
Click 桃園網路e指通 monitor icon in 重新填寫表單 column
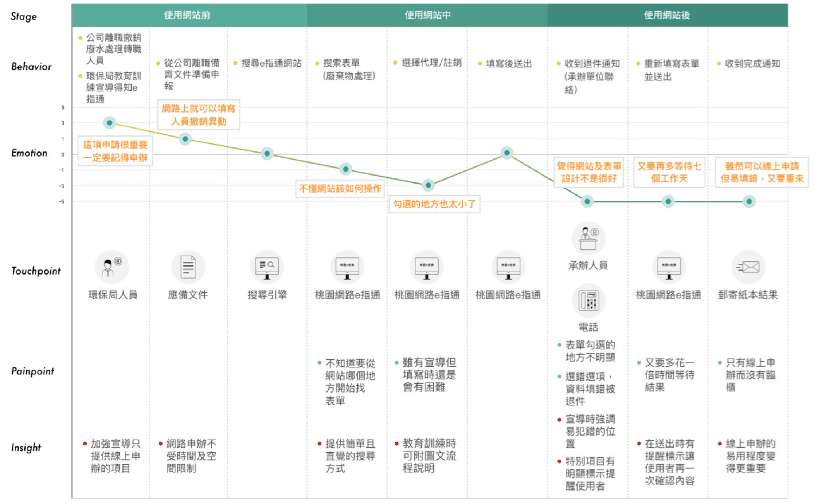point(668,267)
